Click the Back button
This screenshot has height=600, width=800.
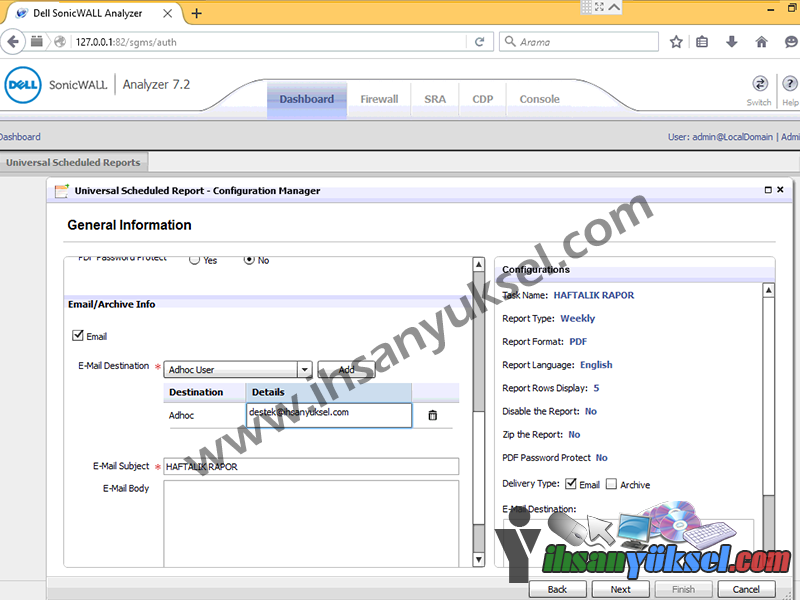click(x=557, y=589)
